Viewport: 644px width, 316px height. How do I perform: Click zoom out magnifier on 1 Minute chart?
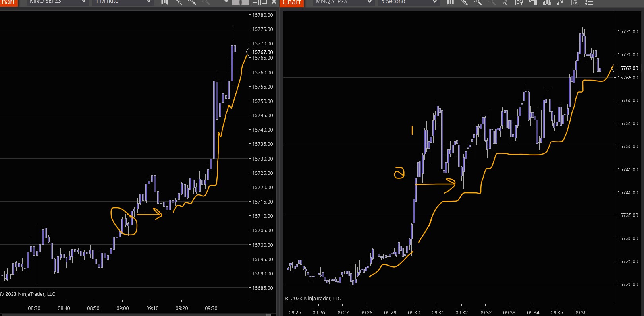206,2
